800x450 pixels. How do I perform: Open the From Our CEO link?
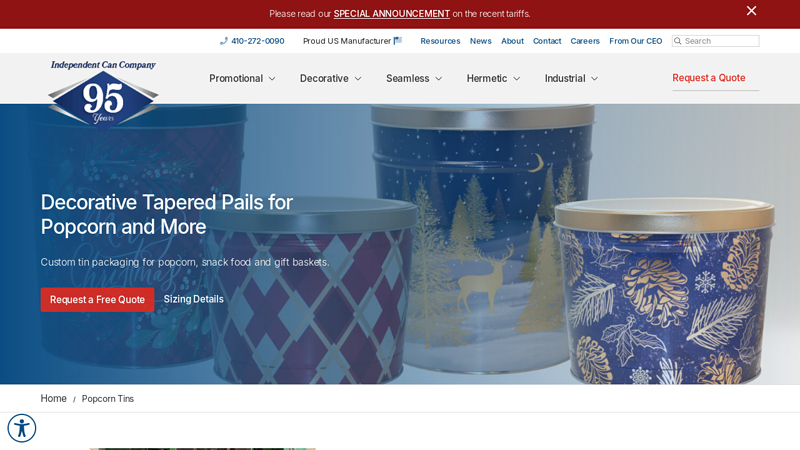[x=635, y=41]
